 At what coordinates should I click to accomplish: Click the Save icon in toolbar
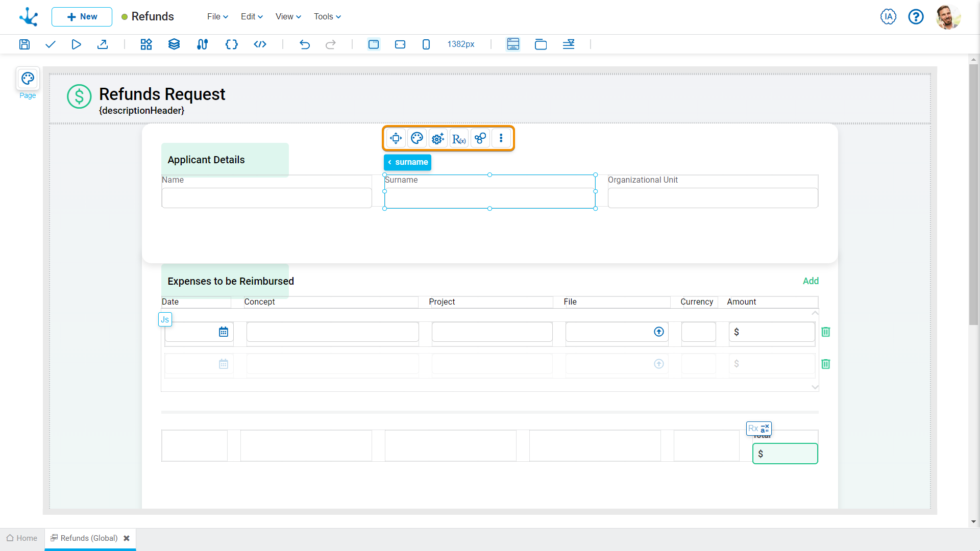(24, 44)
